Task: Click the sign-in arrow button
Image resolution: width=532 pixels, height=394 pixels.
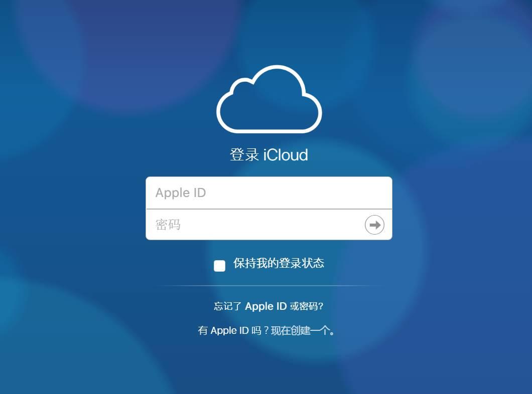Action: pos(374,225)
